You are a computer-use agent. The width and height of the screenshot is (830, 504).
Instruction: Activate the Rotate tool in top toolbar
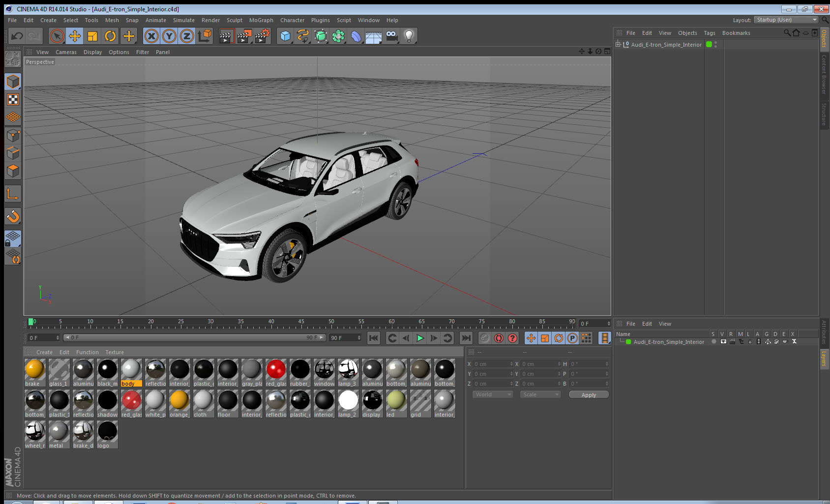(x=110, y=36)
